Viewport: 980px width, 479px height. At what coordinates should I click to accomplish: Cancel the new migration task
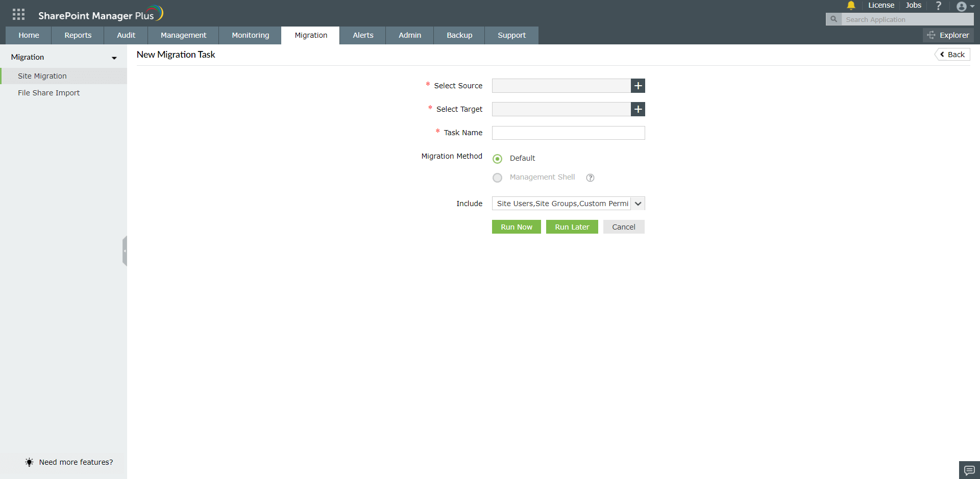point(624,227)
